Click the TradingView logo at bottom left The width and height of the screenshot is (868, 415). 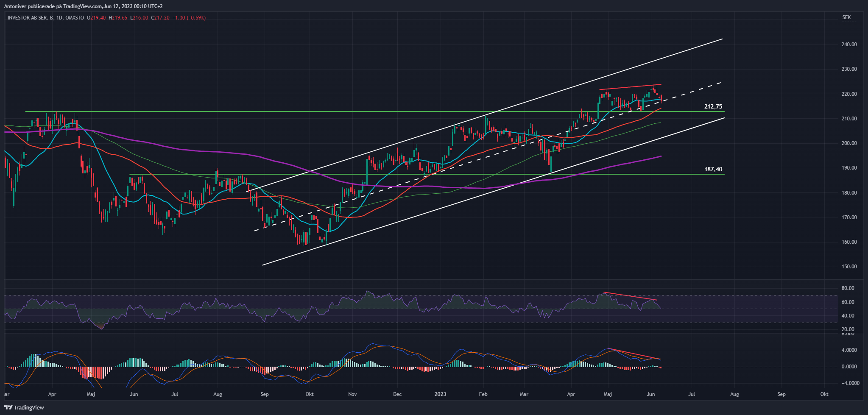point(24,407)
